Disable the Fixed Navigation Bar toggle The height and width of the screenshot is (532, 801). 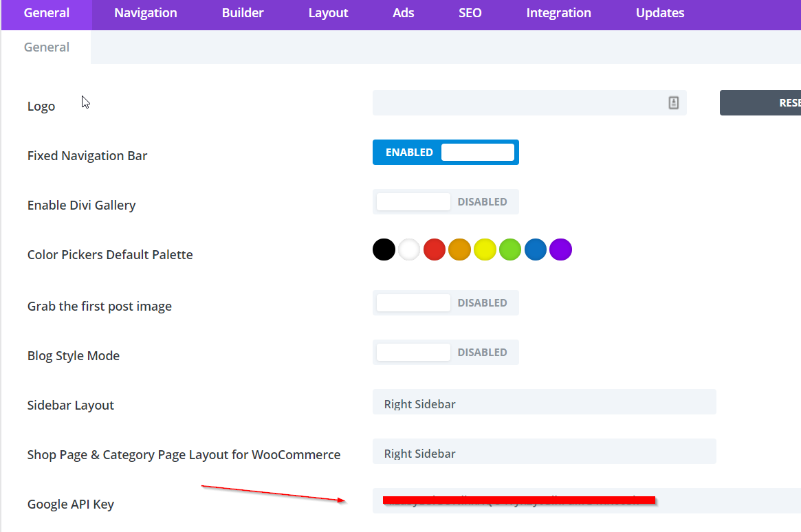pos(446,153)
